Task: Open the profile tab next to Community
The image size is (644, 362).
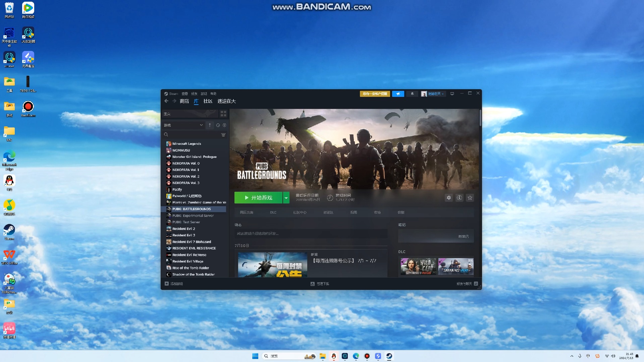Action: (227, 101)
